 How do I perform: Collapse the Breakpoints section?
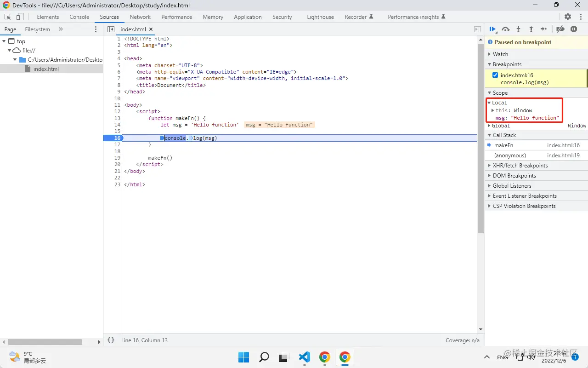click(537, 64)
